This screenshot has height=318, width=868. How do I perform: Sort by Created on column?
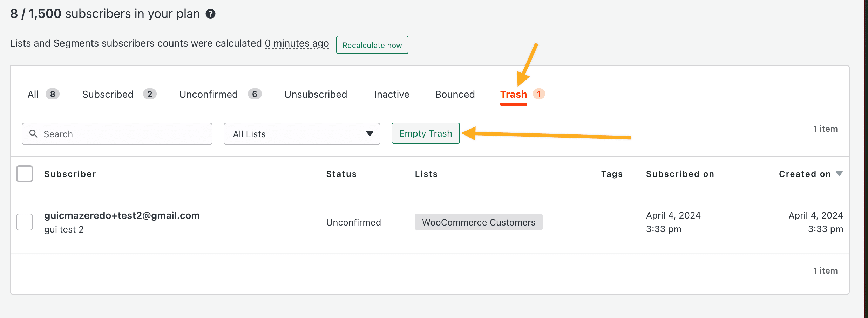[805, 174]
